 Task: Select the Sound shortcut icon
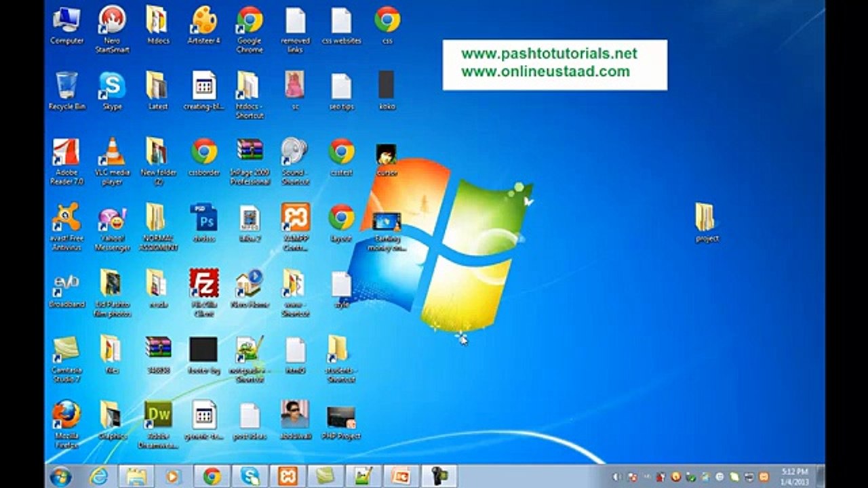(295, 162)
